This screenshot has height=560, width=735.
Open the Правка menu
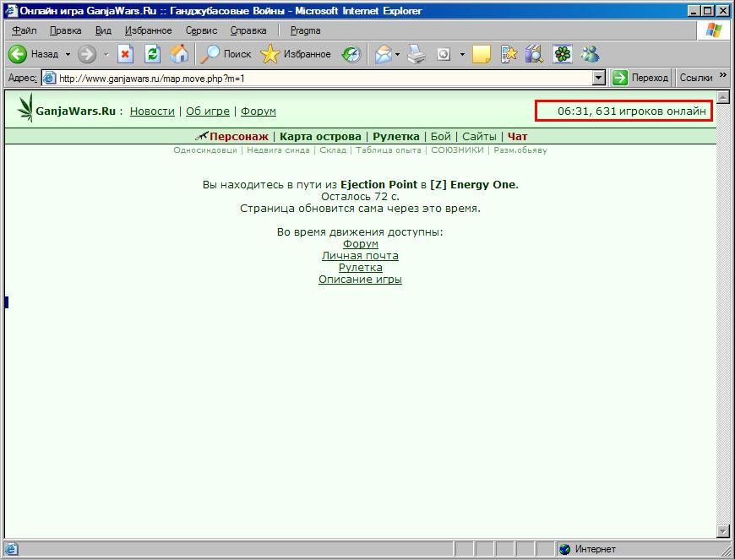tap(65, 30)
